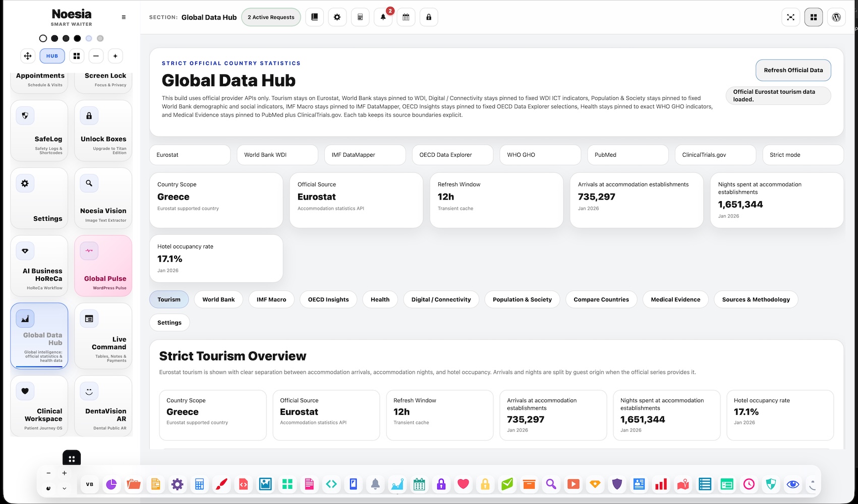858x504 pixels.
Task: Open the calendar icon in header toolbar
Action: coord(406,17)
